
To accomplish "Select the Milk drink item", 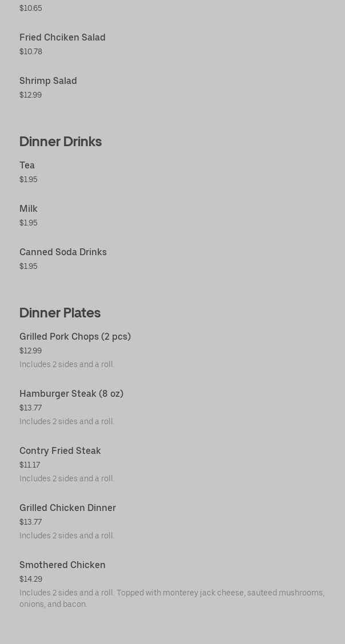I will point(29,209).
